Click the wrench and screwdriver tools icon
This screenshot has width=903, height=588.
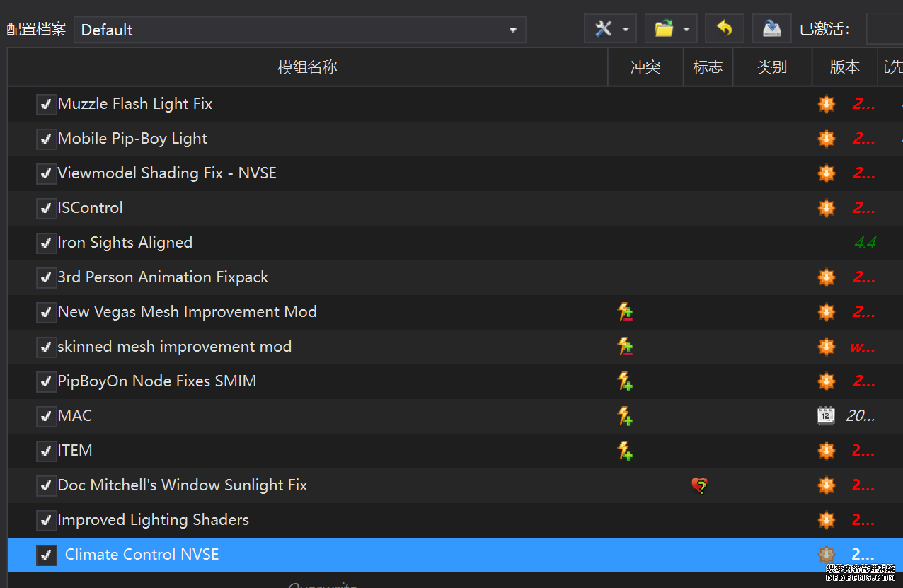pyautogui.click(x=603, y=29)
